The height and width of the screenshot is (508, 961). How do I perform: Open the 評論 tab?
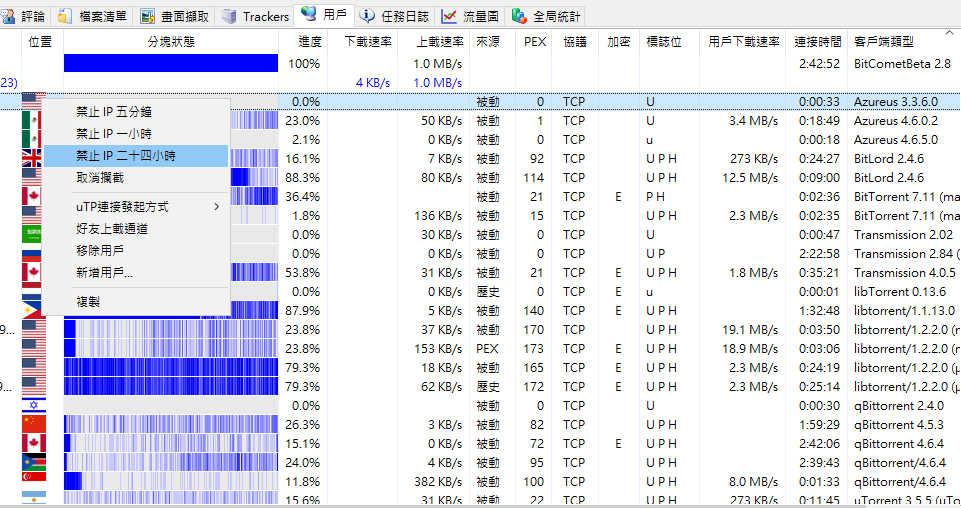click(25, 16)
